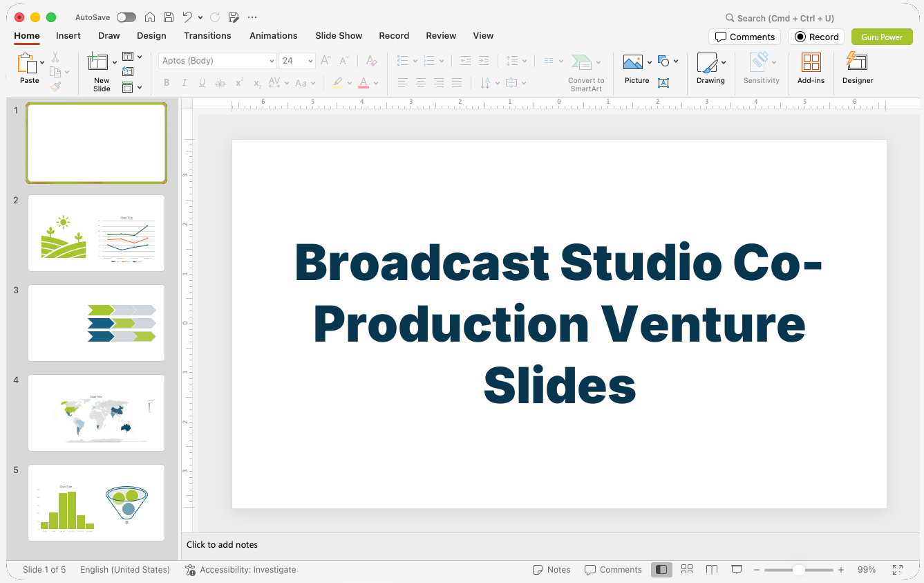Select the Format Painter brush

point(55,86)
